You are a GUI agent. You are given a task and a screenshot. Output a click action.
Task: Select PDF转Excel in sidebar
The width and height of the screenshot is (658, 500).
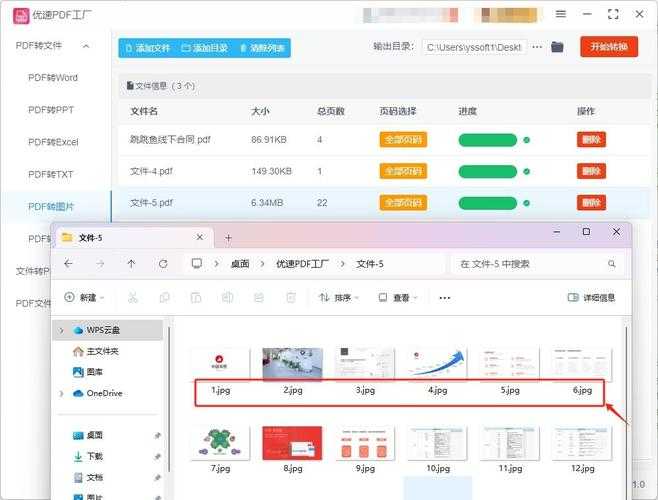[x=53, y=142]
